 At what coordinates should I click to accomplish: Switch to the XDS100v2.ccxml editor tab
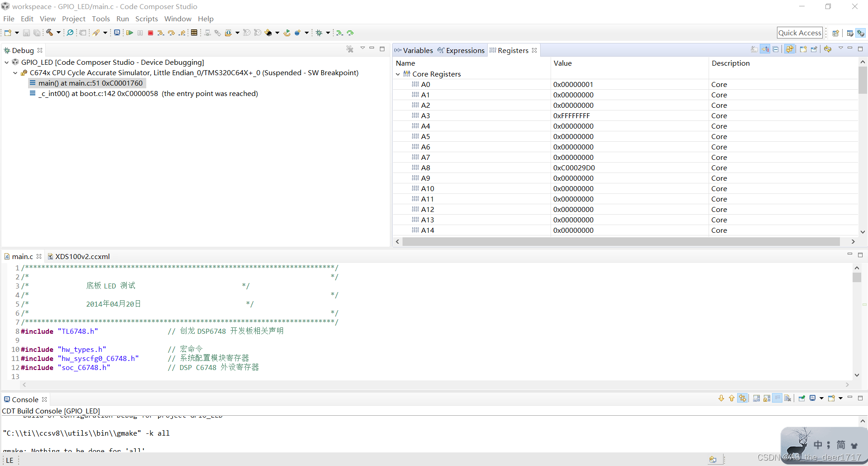(79, 256)
